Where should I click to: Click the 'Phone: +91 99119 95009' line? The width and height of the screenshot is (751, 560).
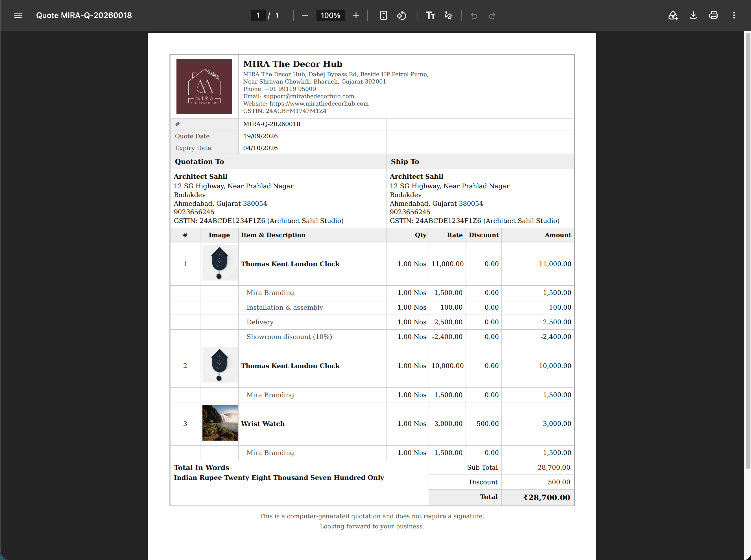[280, 89]
